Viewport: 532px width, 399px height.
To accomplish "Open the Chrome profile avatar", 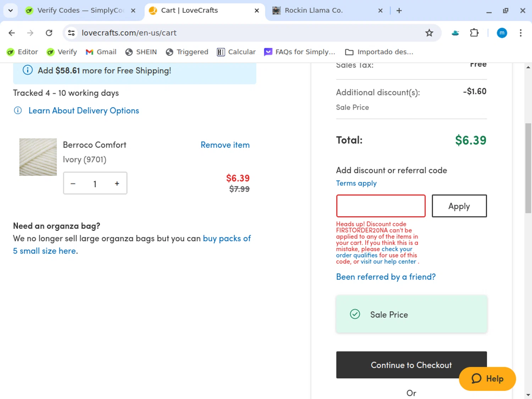I will click(502, 33).
